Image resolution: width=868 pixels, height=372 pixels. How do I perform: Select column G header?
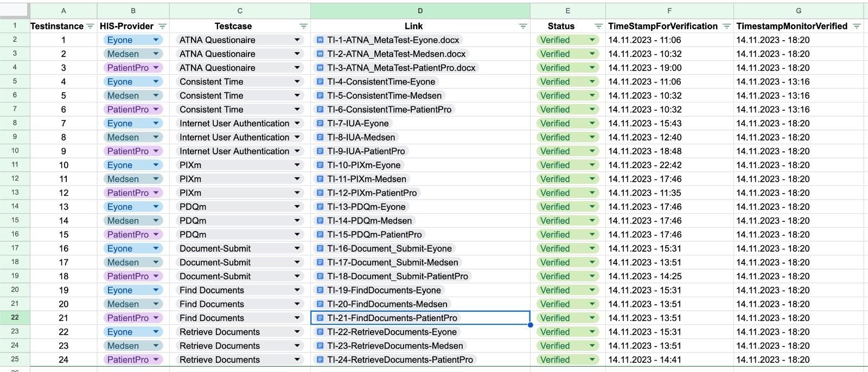798,11
